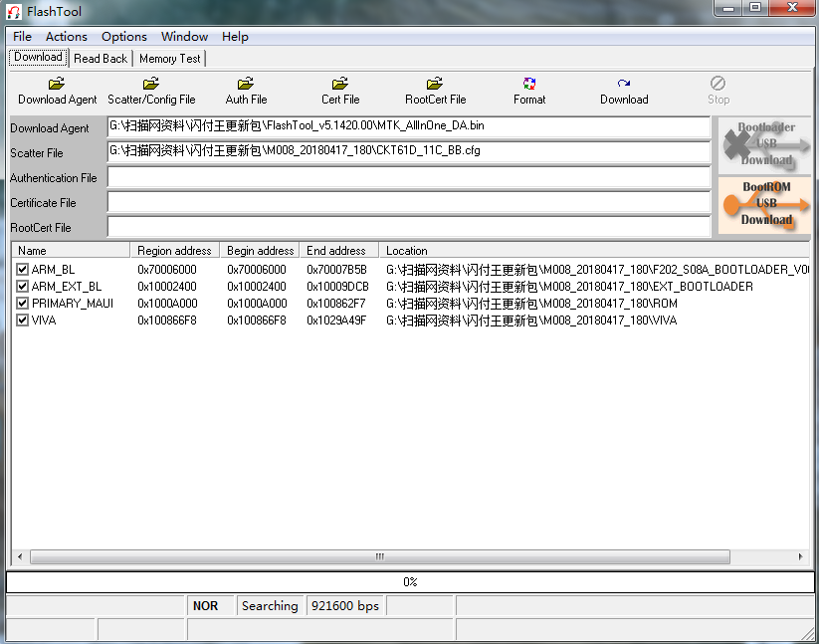Screen dimensions: 819x644
Task: Click the RootCert File field
Action: [x=408, y=227]
